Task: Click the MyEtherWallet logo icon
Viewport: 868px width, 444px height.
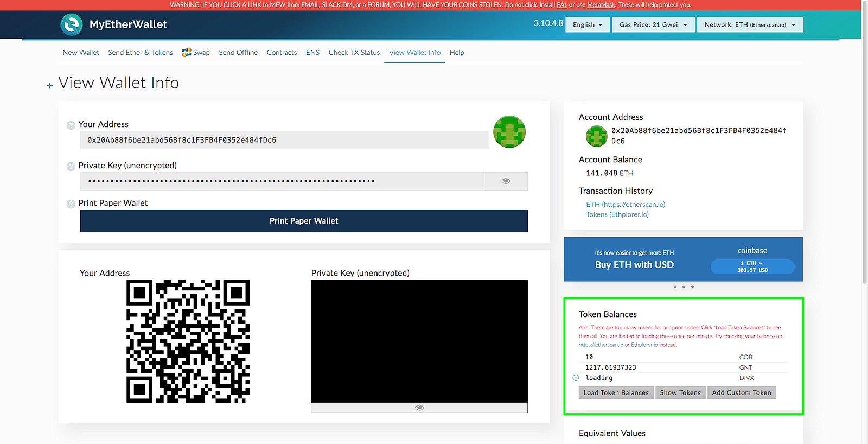Action: click(x=72, y=24)
